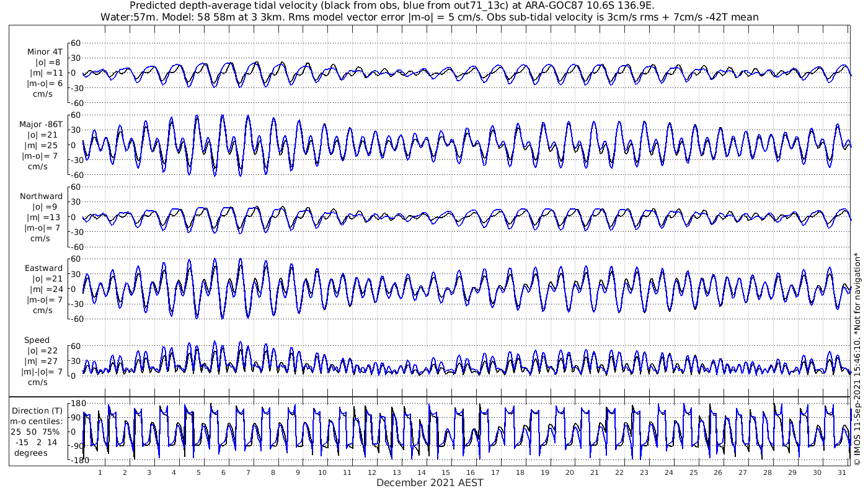Image resolution: width=868 pixels, height=496 pixels.
Task: Click day '10' on the date axis
Action: coord(322,472)
